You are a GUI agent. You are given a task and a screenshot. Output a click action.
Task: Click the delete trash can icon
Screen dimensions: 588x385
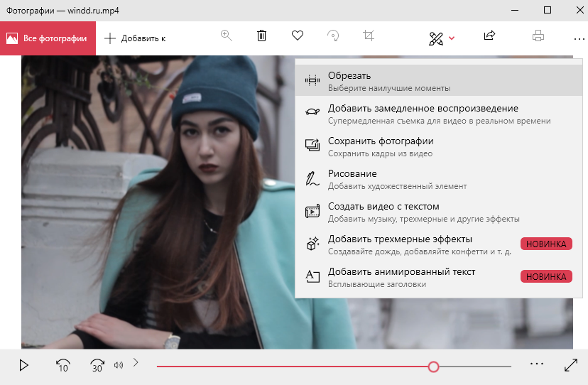[x=261, y=36]
